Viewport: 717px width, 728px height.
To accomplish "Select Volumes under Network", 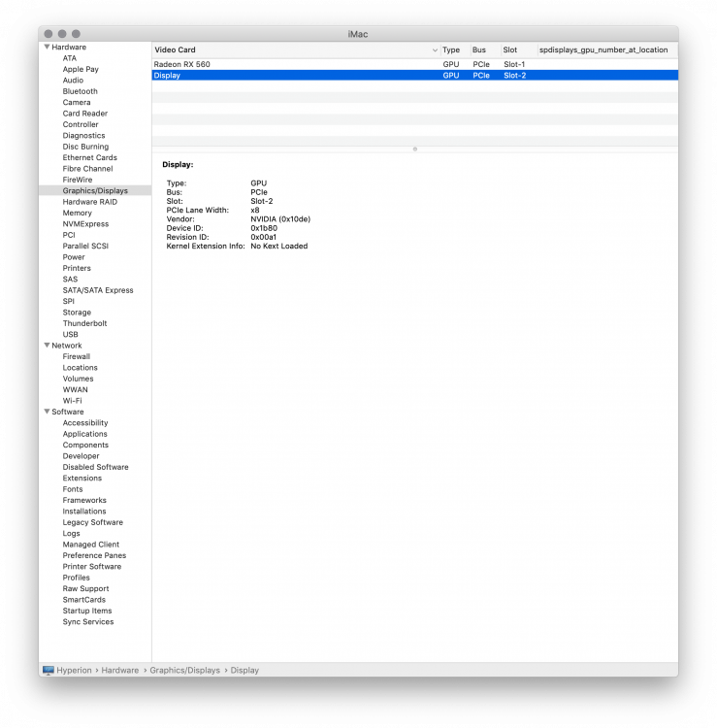I will pos(78,379).
